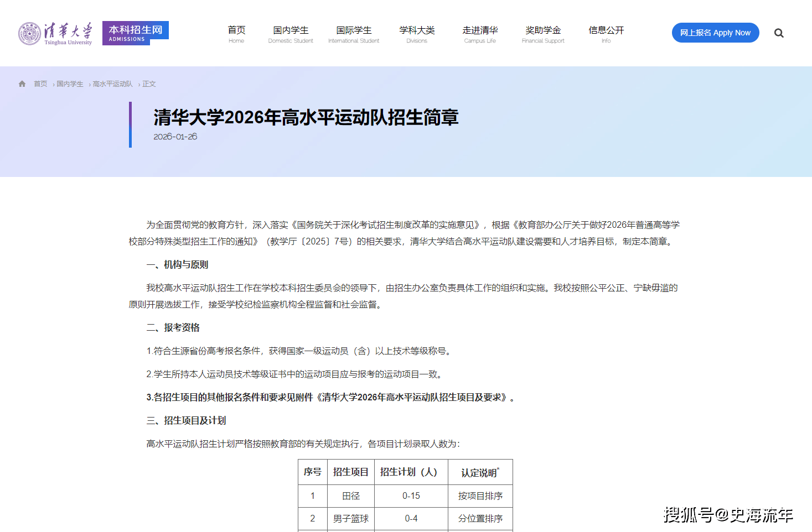Viewport: 812px width, 532px height.
Task: Click the 认定说明 table header
Action: click(x=480, y=473)
